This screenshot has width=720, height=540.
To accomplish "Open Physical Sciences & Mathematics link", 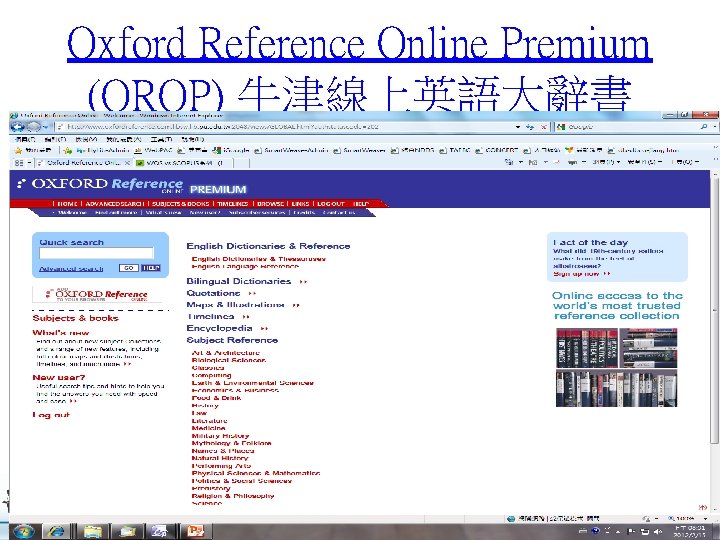I will [256, 473].
